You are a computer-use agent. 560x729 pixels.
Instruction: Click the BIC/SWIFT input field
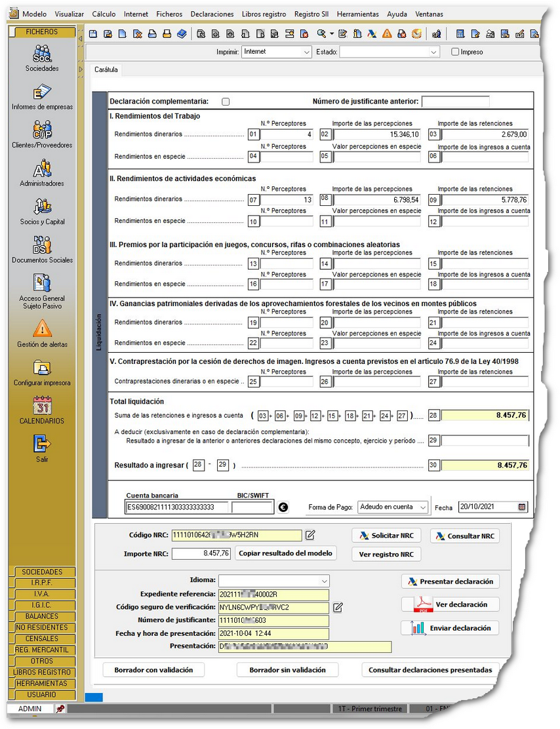[252, 507]
